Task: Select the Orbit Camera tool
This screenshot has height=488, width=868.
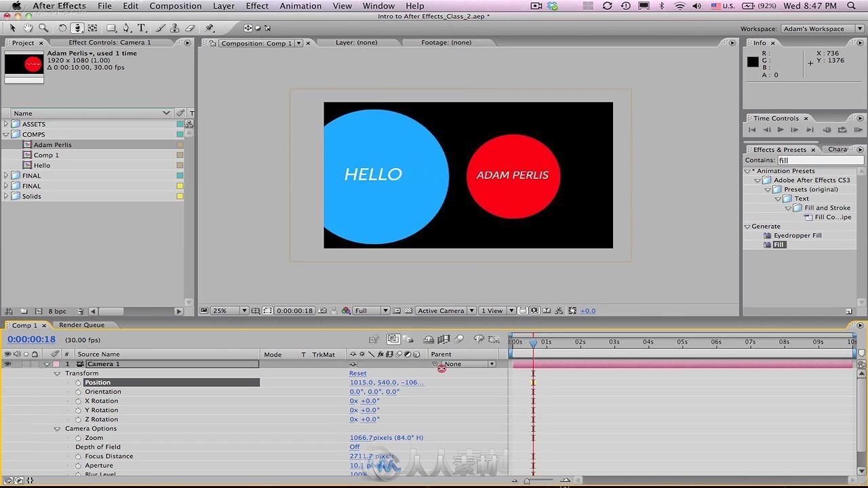Action: pyautogui.click(x=77, y=28)
